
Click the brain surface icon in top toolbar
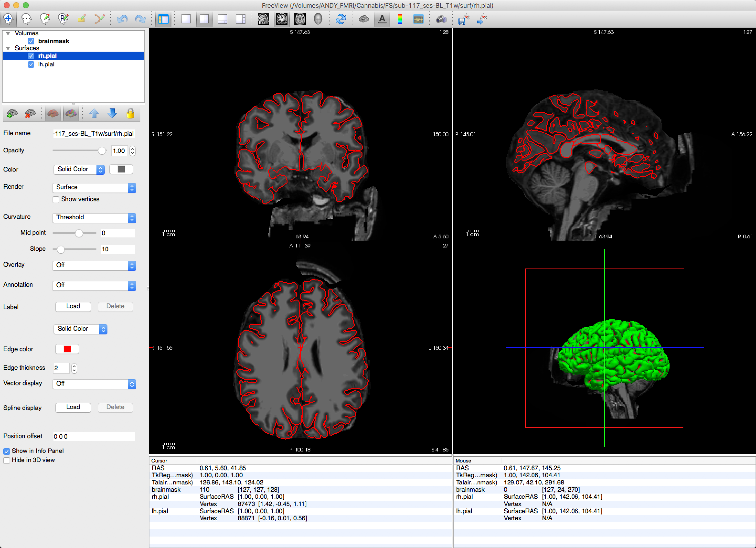click(364, 19)
